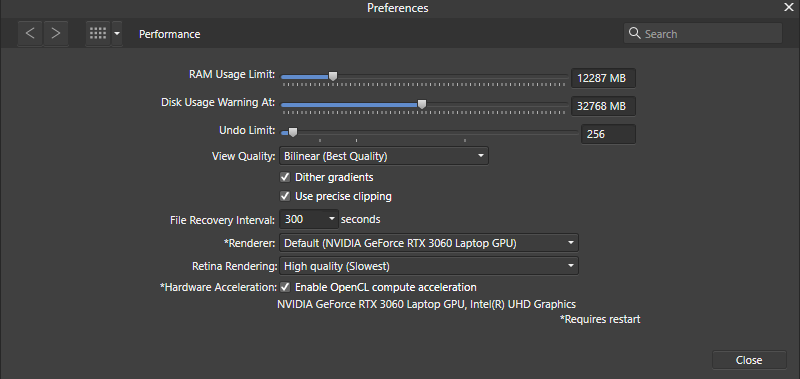The height and width of the screenshot is (379, 800).
Task: Click the Close button
Action: [x=749, y=360]
